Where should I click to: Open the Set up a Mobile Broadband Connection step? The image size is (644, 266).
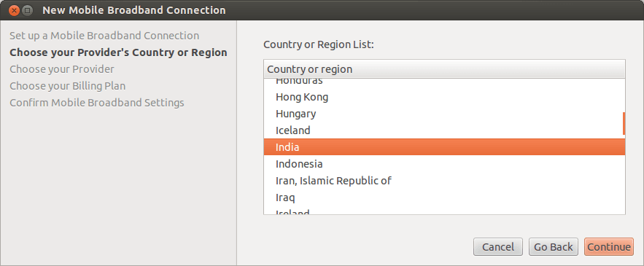point(104,36)
